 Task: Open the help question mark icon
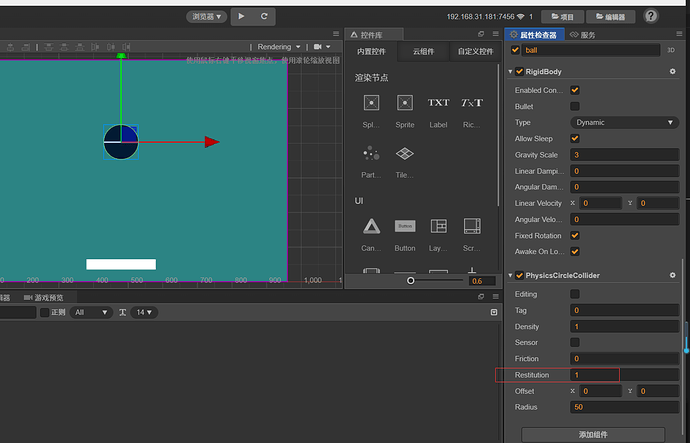[651, 16]
